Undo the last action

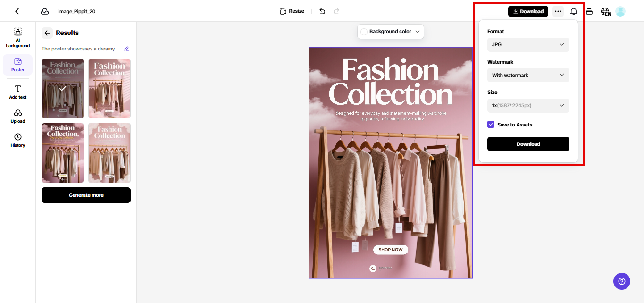(x=322, y=11)
